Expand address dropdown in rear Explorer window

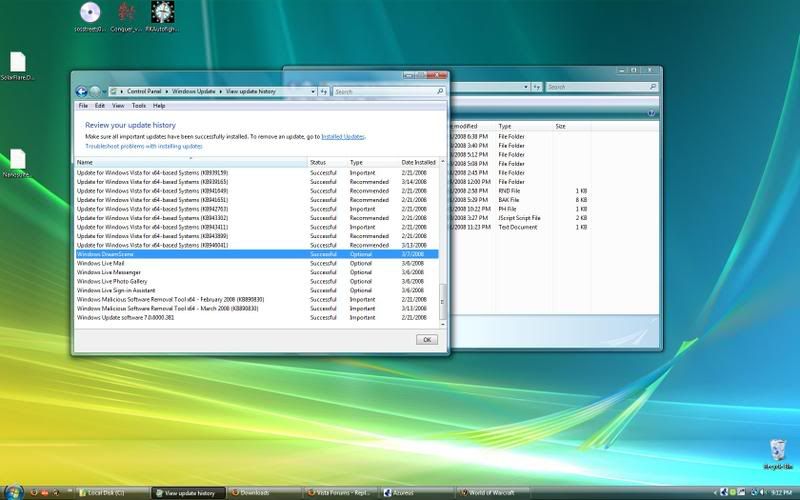pyautogui.click(x=526, y=87)
